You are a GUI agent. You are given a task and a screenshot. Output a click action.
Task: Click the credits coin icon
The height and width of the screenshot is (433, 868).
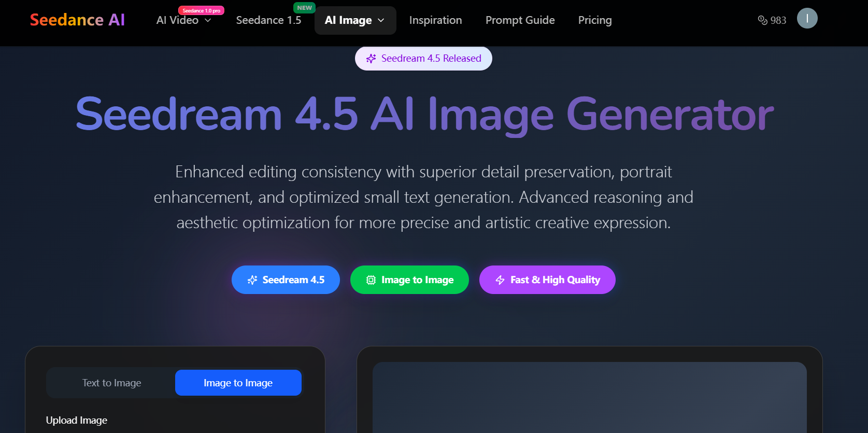coord(762,20)
